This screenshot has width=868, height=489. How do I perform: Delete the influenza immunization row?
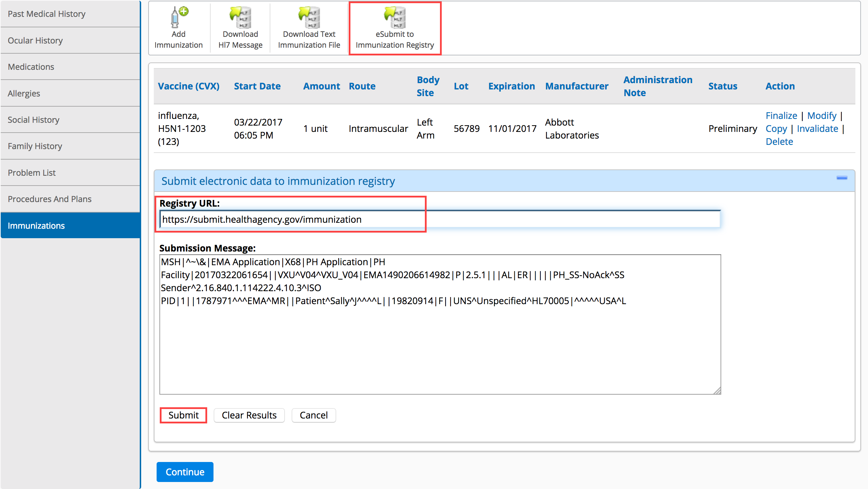tap(779, 142)
